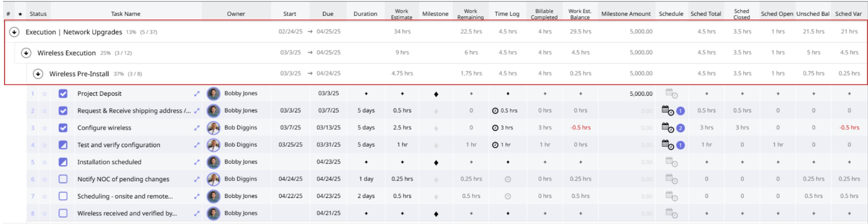This screenshot has width=868, height=224.
Task: Open expand icon for Configure wireless task
Action: coord(197,128)
